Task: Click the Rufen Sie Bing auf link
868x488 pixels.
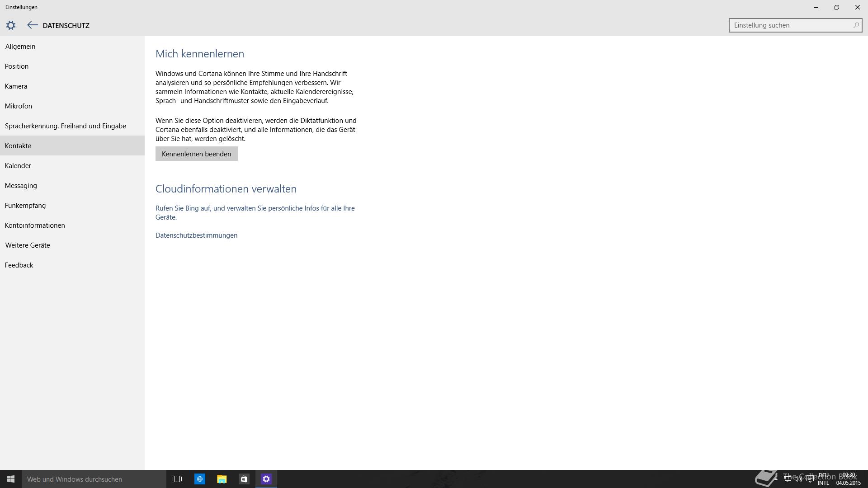Action: click(x=255, y=208)
